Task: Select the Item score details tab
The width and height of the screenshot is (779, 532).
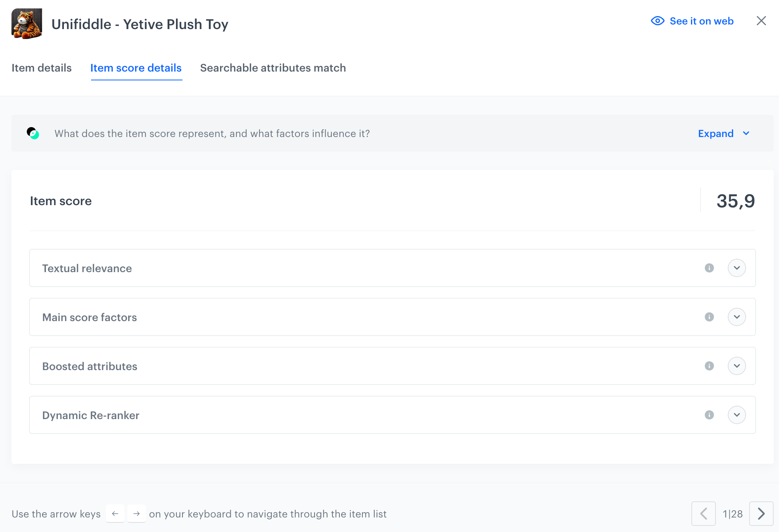Action: click(136, 68)
